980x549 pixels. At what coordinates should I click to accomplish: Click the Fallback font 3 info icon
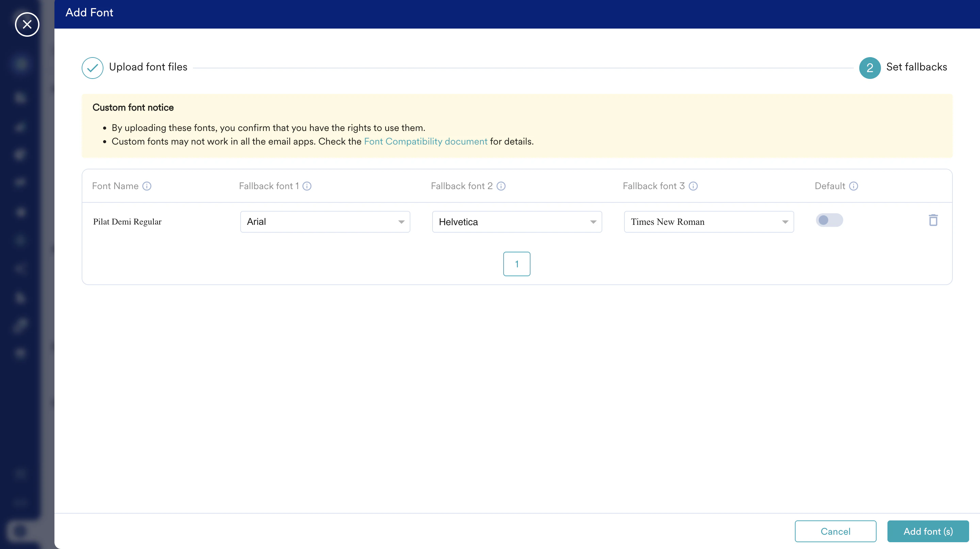point(693,186)
